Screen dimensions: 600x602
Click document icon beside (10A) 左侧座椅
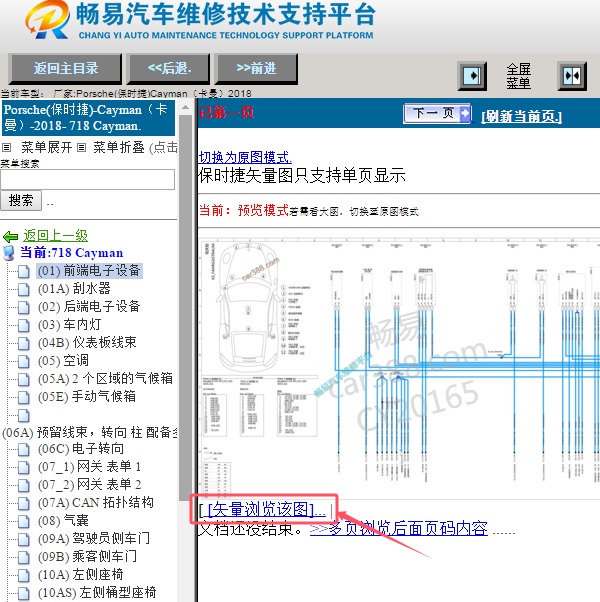[23, 575]
